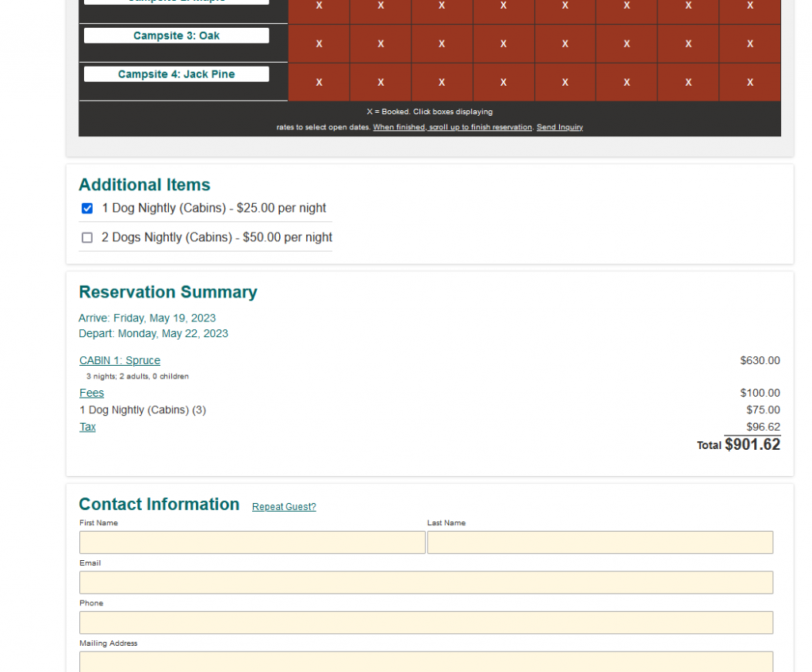Select '1 Dog Nightly (Cabins) (3)' summary line
The image size is (812, 672).
point(143,410)
